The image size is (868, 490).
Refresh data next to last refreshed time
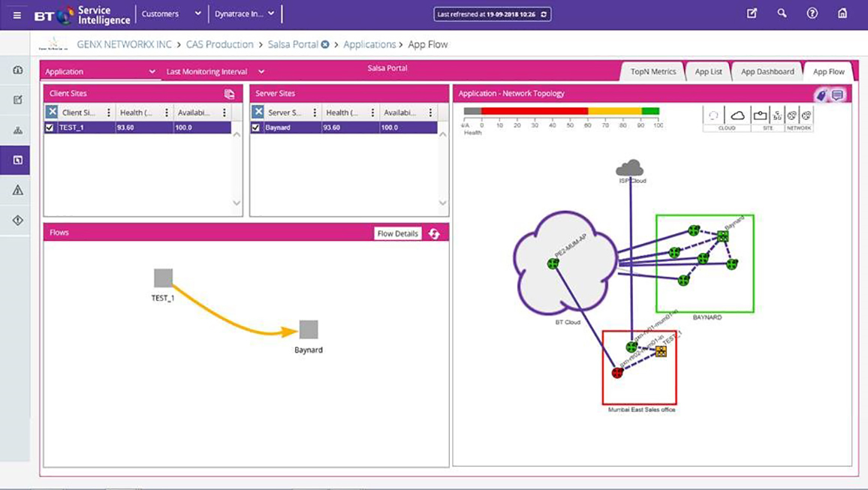pyautogui.click(x=544, y=14)
